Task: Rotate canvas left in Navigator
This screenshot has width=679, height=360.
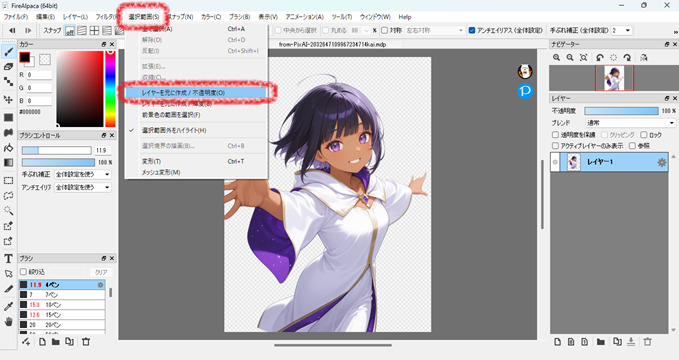Action: click(600, 58)
